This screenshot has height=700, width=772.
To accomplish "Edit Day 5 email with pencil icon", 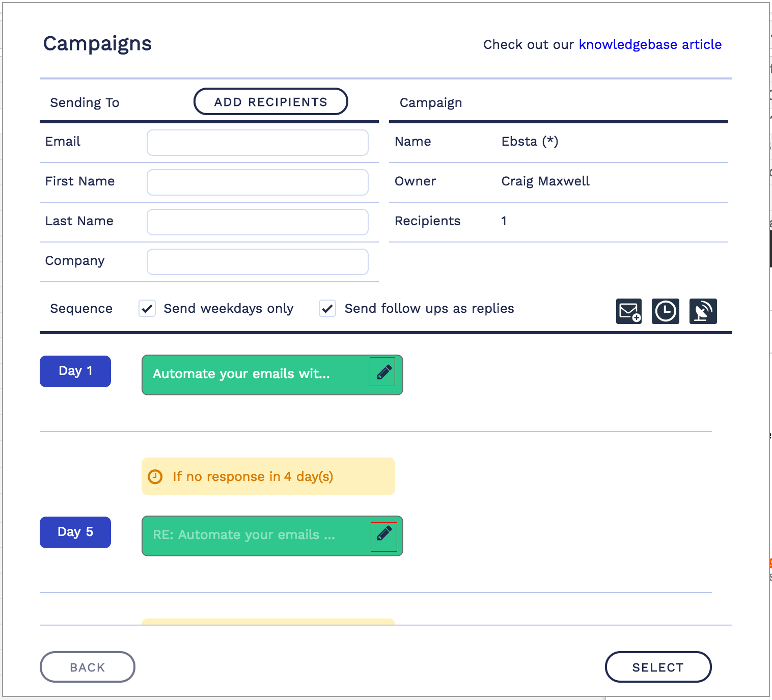I will (384, 533).
